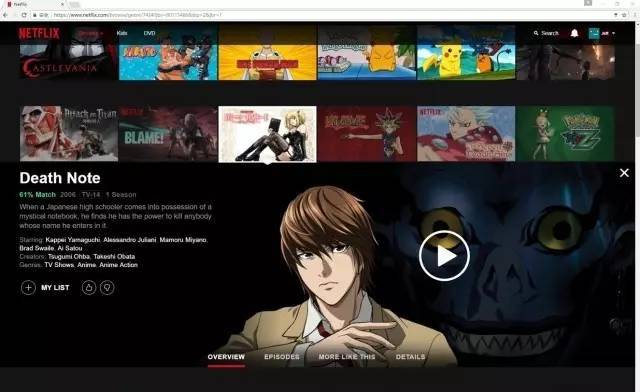Viewport: 640px width, 392px height.
Task: Switch to the Episodes tab
Action: [282, 357]
